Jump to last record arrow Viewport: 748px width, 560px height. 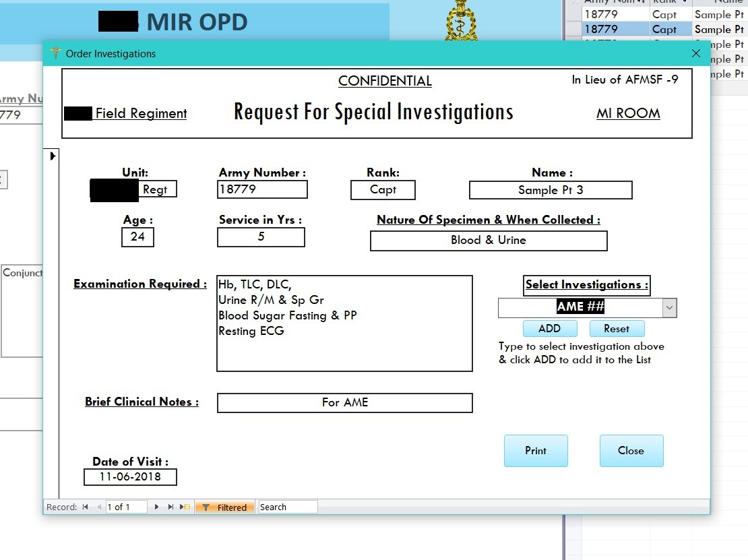[170, 507]
